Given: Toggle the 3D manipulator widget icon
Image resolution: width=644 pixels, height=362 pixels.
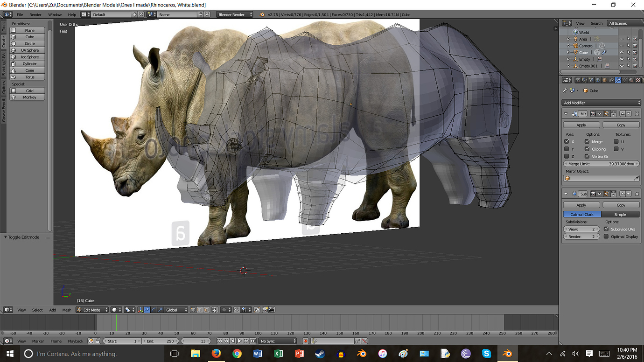Looking at the screenshot, I should click(140, 310).
